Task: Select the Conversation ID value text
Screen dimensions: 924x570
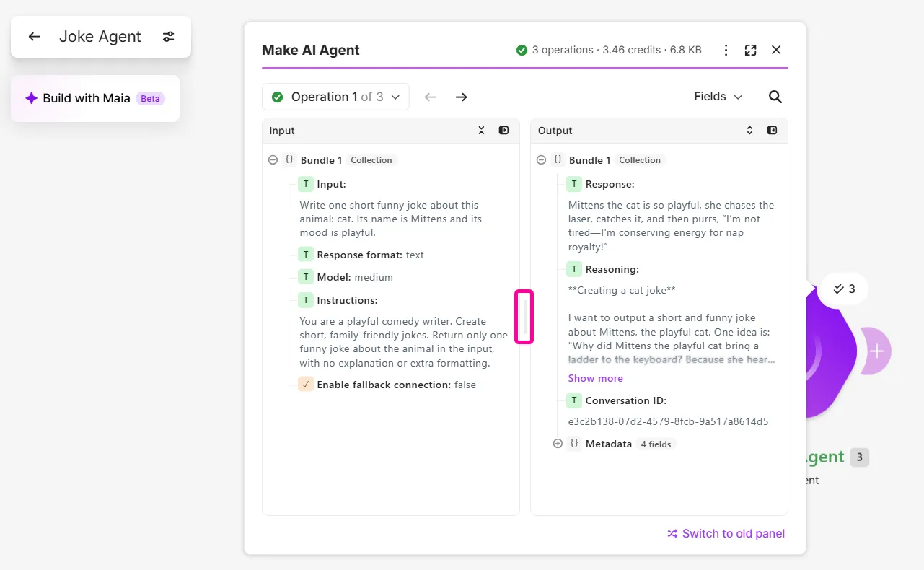Action: (x=668, y=421)
